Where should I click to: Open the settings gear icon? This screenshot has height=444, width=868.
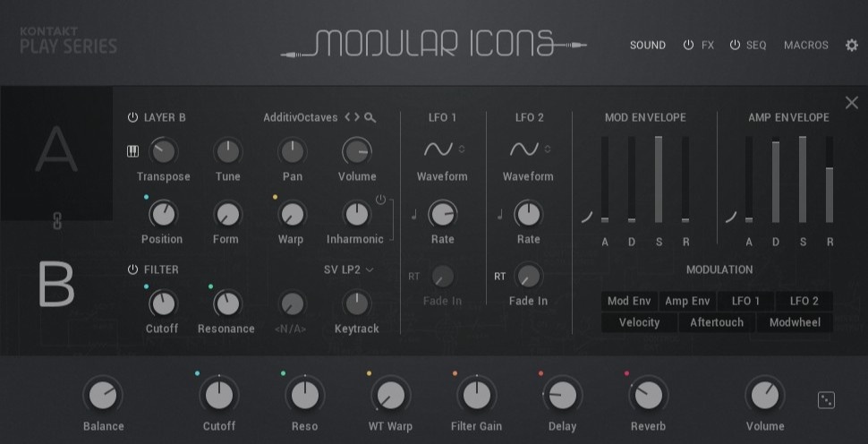tap(851, 46)
